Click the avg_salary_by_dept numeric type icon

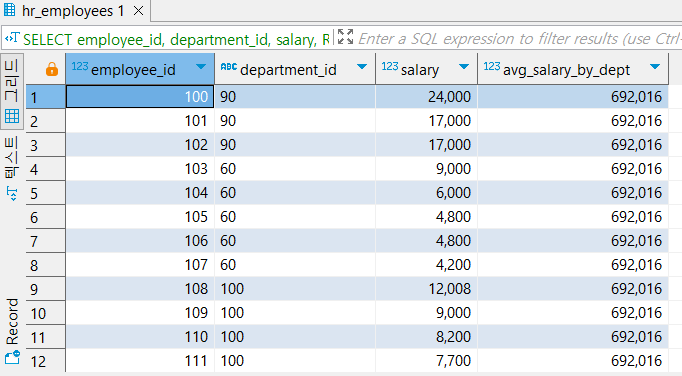pos(492,66)
